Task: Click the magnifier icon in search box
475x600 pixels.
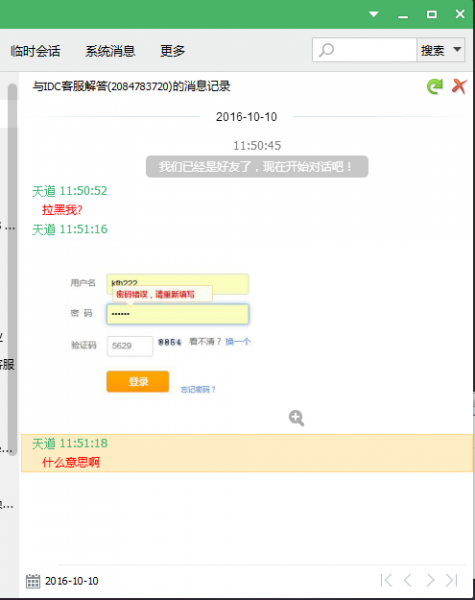Action: coord(326,50)
